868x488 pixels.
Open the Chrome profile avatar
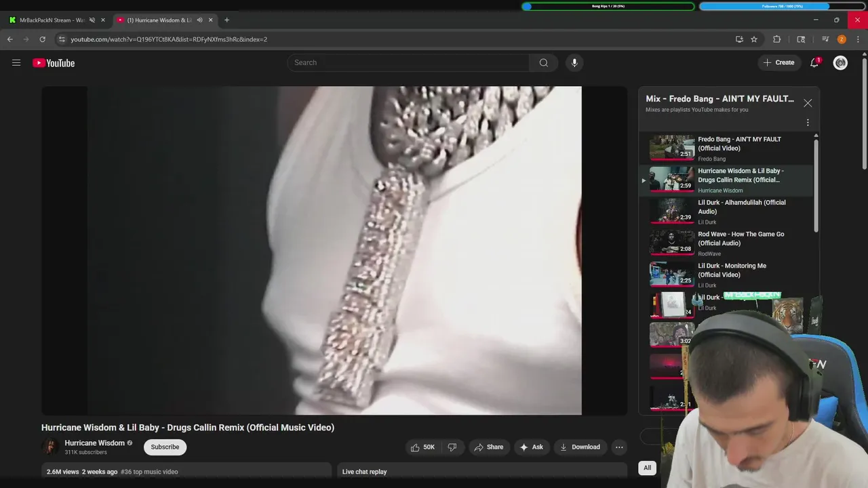(x=842, y=39)
